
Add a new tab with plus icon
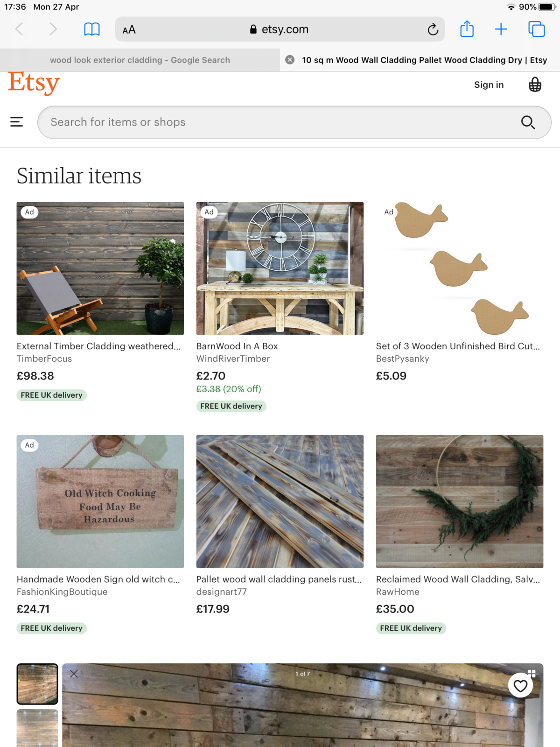point(501,29)
